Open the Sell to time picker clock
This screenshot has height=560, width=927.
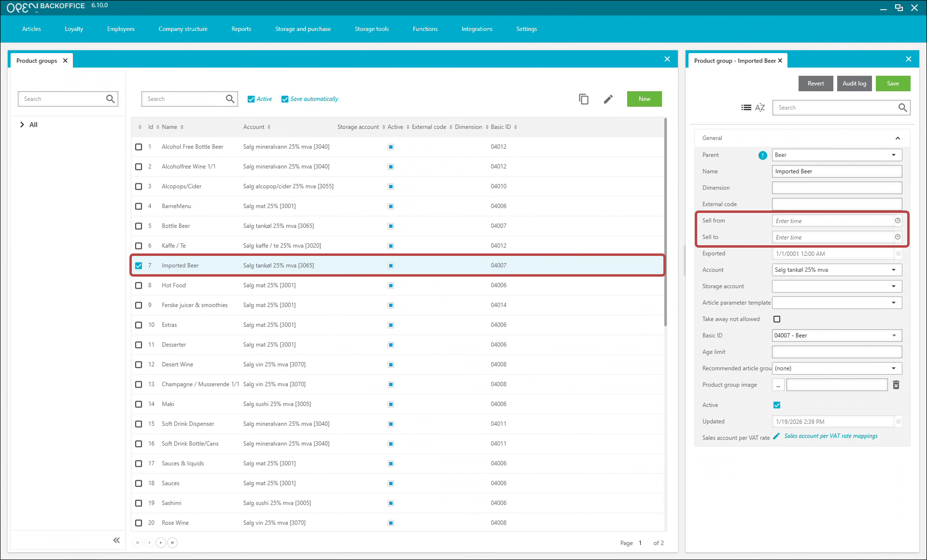coord(898,237)
